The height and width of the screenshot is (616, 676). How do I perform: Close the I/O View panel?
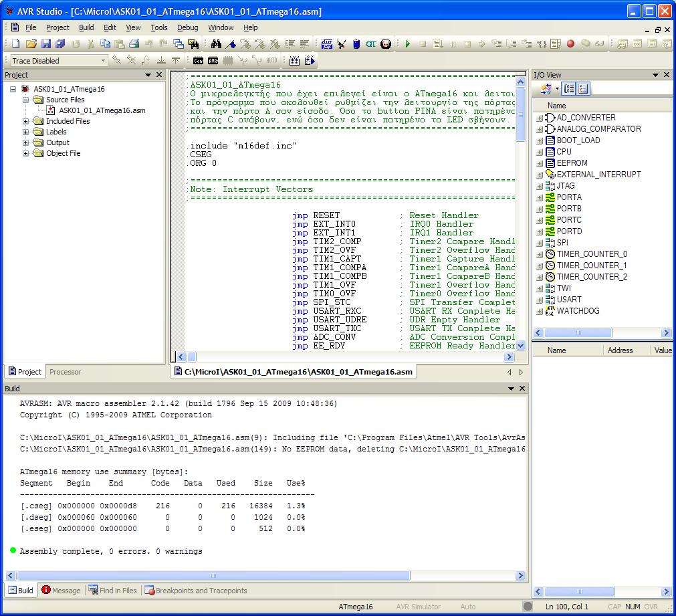[x=667, y=75]
